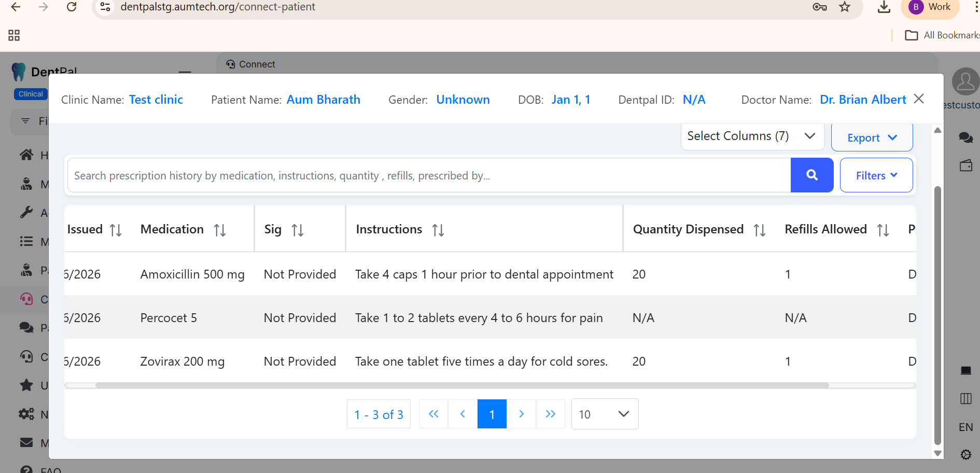Image resolution: width=980 pixels, height=473 pixels.
Task: Sort by Instructions column arrows
Action: (x=438, y=230)
